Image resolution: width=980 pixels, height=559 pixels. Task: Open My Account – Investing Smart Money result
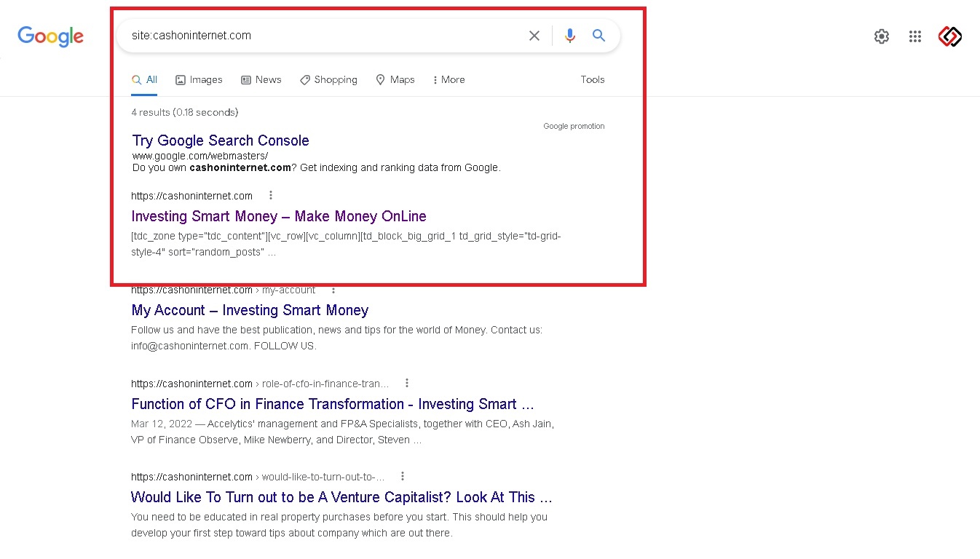(250, 310)
